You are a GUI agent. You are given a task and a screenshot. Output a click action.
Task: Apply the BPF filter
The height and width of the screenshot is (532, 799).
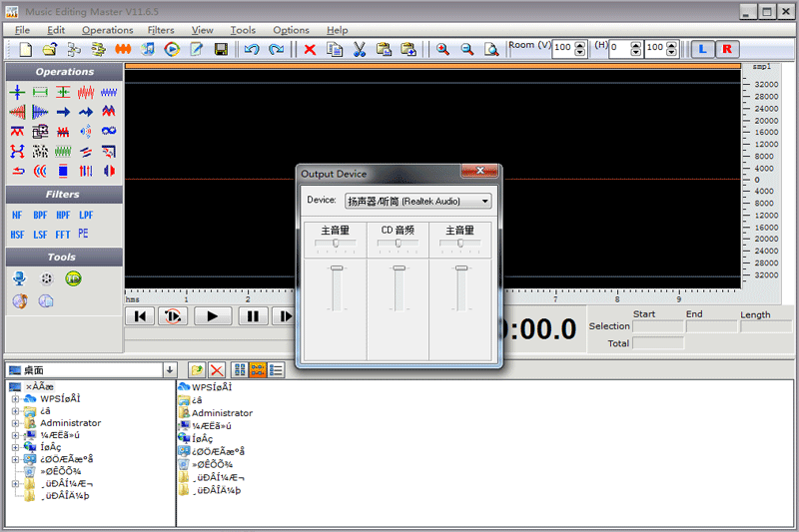coord(40,215)
